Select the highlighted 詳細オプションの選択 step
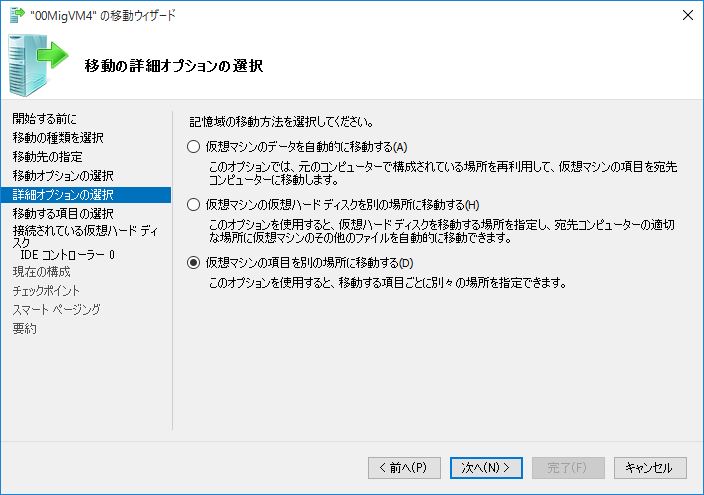This screenshot has width=704, height=495. tap(86, 195)
